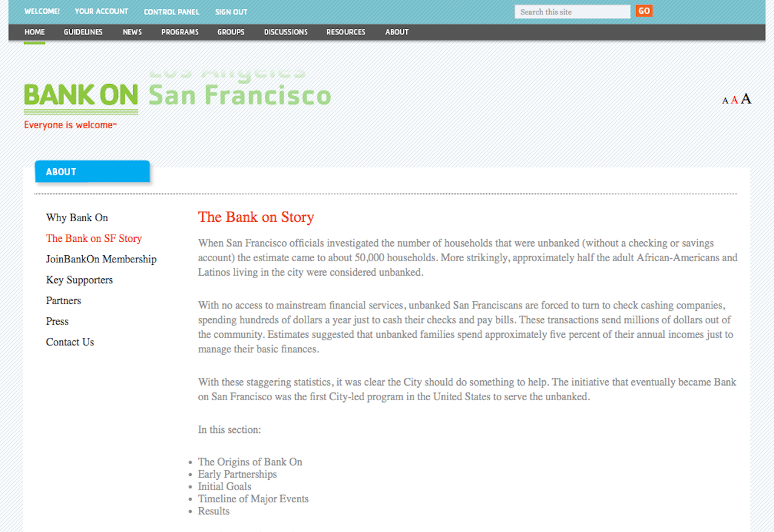Open Why Bank On in sidebar
This screenshot has width=774, height=532.
tap(77, 218)
